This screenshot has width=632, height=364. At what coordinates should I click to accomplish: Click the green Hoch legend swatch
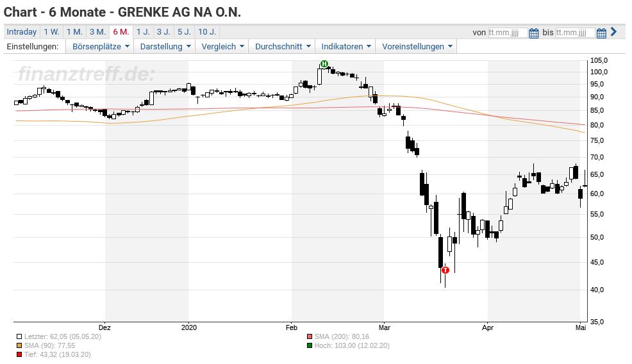pyautogui.click(x=310, y=345)
